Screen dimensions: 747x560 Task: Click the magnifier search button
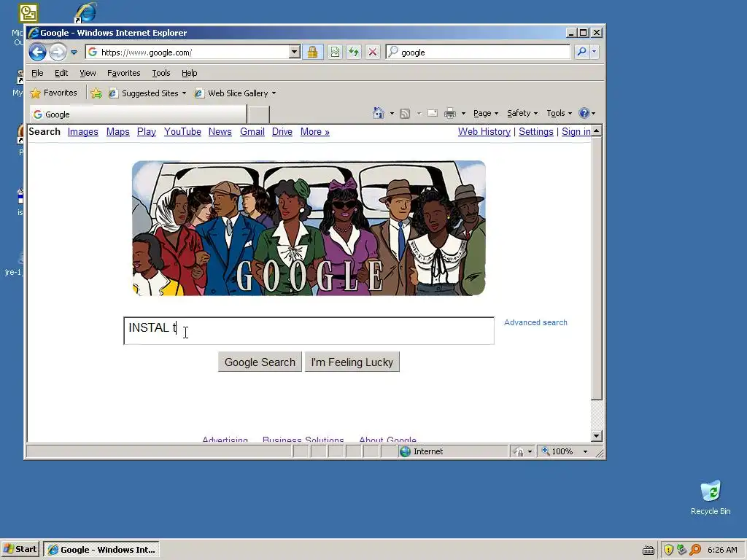click(x=581, y=52)
